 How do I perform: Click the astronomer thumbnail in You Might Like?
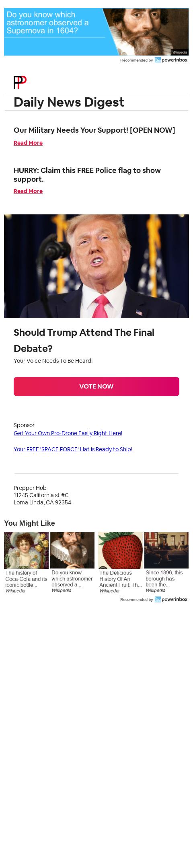pos(72,550)
